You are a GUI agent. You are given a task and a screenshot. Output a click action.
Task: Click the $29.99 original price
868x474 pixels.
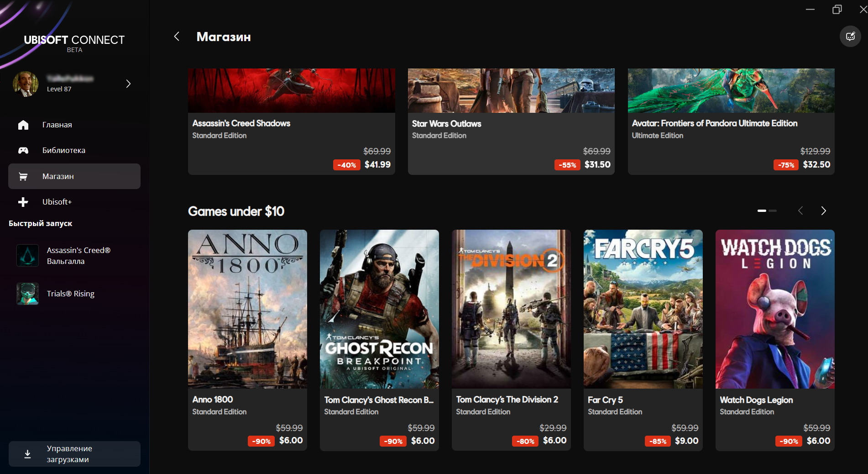click(x=553, y=428)
